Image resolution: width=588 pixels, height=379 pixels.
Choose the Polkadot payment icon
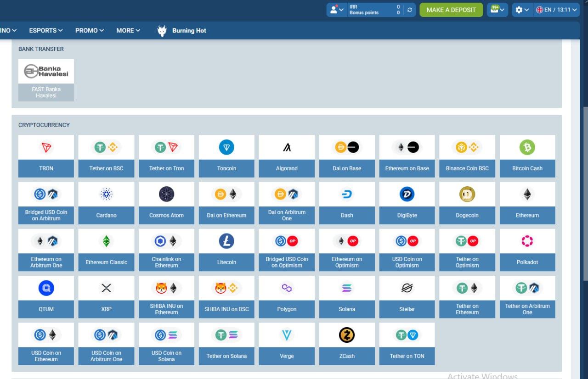[x=527, y=241]
